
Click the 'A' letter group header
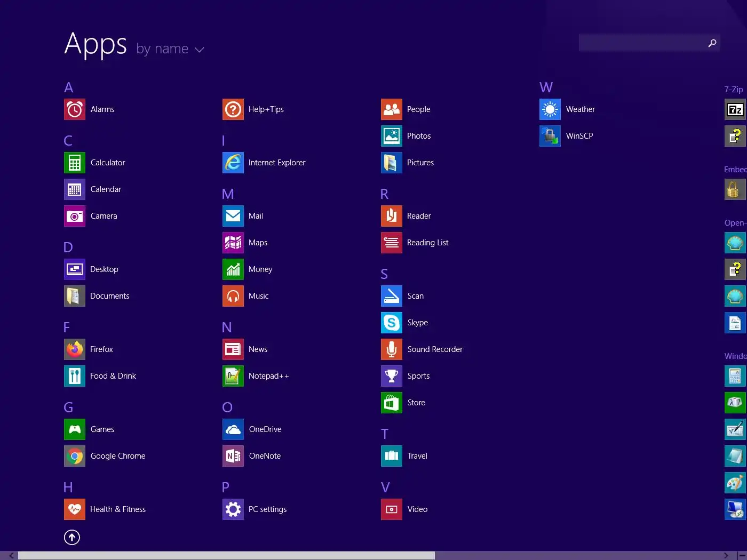(69, 87)
